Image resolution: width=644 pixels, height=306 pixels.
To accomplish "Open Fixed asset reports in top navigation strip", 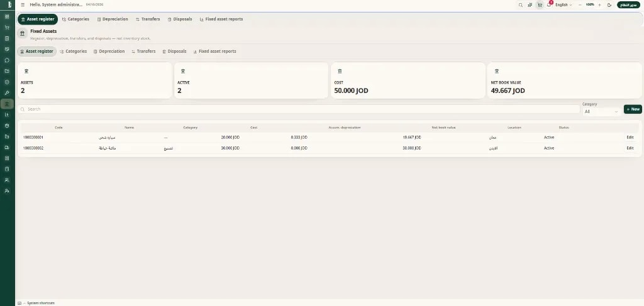I will coord(221,19).
